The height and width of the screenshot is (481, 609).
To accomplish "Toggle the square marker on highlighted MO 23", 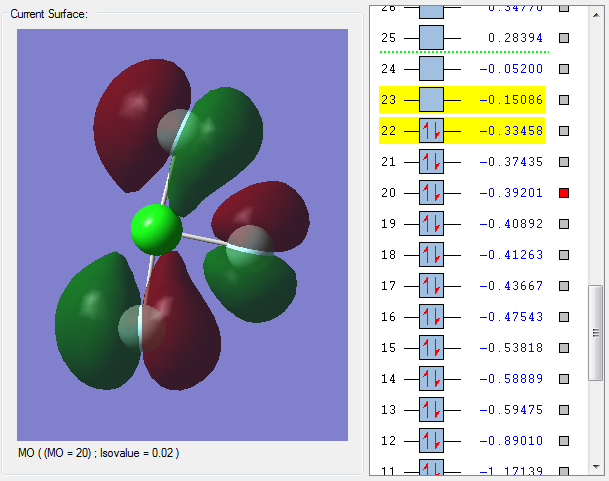I will 564,100.
